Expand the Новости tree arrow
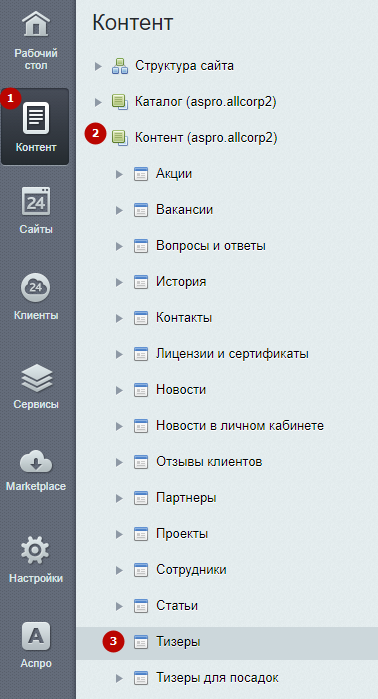 click(119, 391)
